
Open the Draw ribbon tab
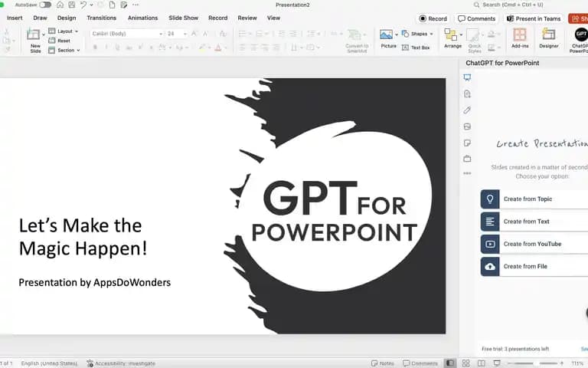tap(40, 18)
